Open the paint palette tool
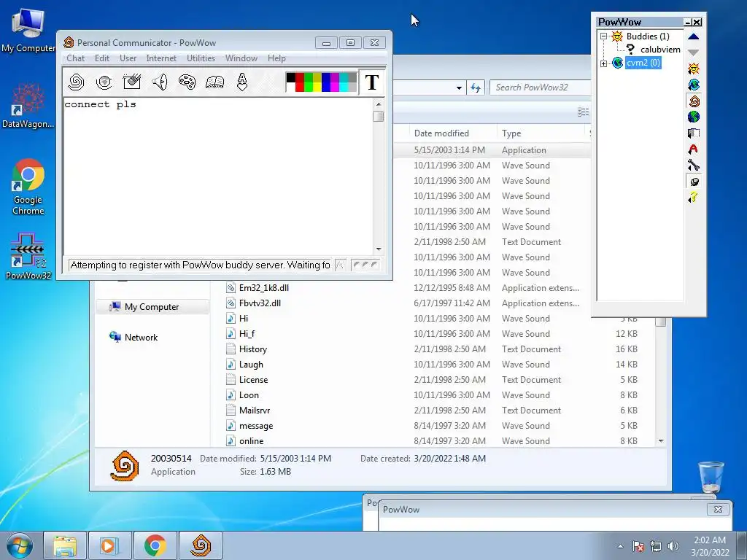The image size is (747, 560). 187,82
